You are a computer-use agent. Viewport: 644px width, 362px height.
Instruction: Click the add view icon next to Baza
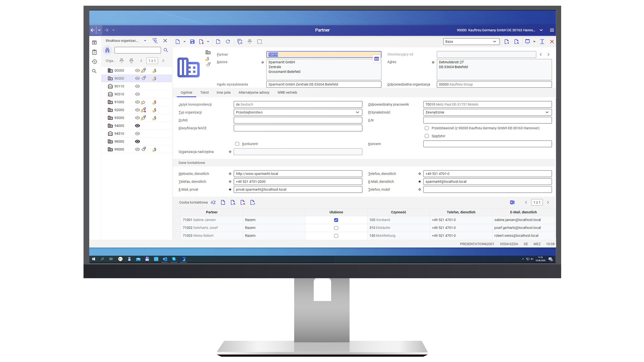point(506,42)
